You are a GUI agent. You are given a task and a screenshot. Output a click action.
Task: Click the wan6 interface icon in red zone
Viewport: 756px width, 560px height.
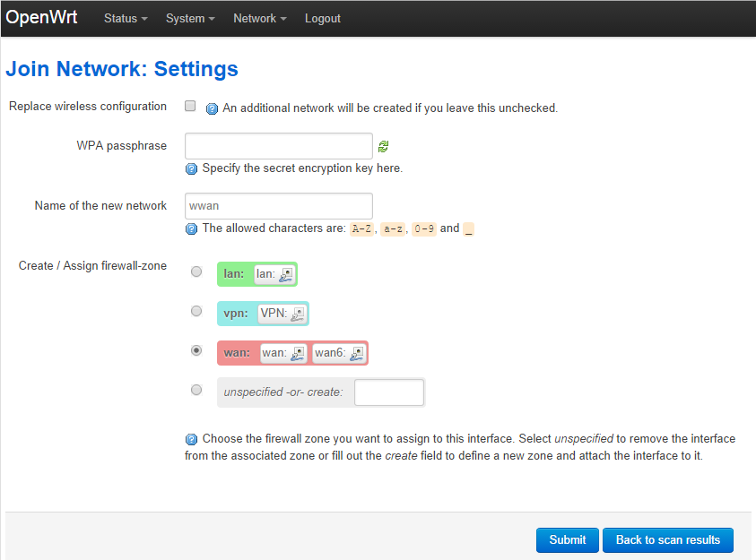click(x=357, y=353)
